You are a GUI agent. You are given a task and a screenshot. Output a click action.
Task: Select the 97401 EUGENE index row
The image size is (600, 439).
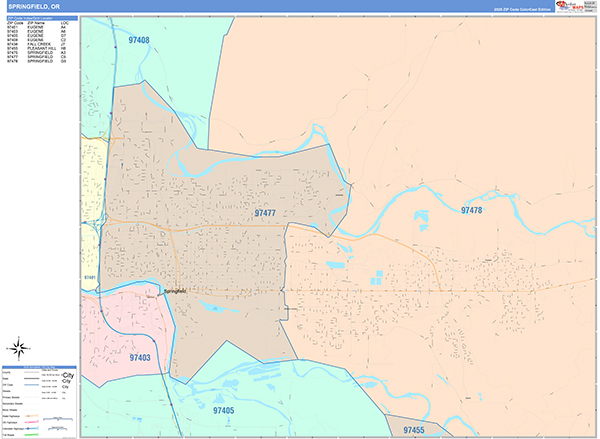(37, 28)
